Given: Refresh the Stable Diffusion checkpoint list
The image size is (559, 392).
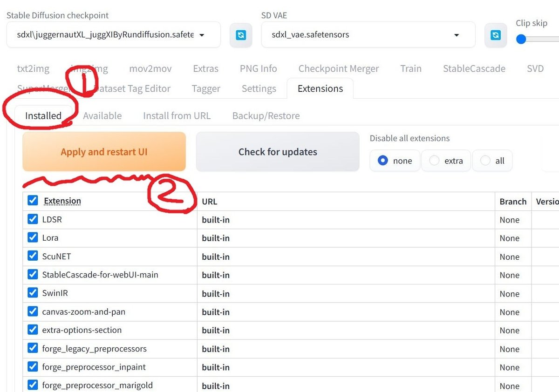Looking at the screenshot, I should tap(241, 34).
